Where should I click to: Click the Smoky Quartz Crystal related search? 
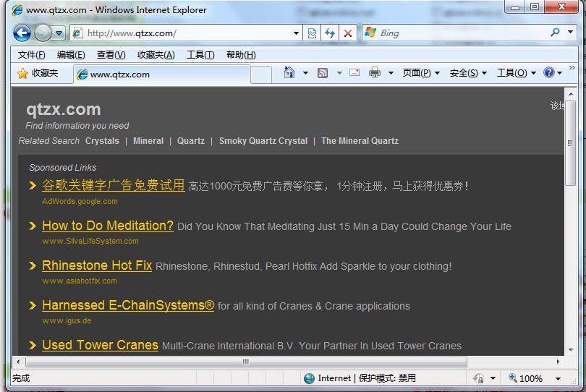pyautogui.click(x=263, y=141)
